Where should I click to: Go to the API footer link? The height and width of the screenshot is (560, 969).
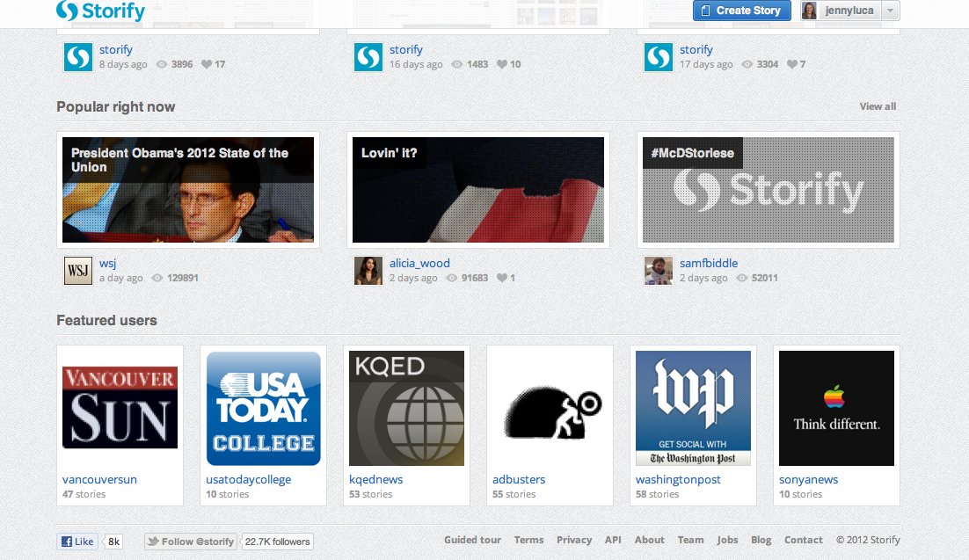point(613,540)
